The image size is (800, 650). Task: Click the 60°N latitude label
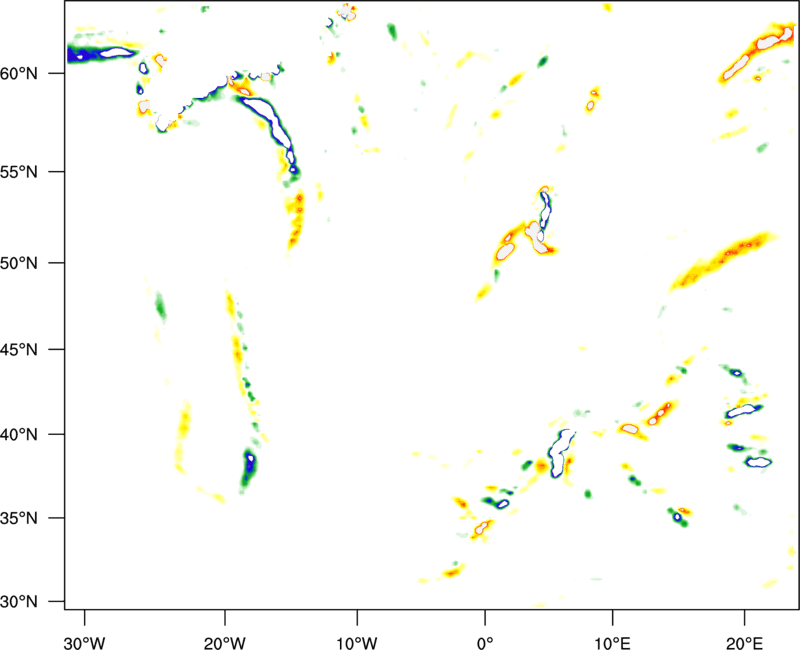[19, 73]
